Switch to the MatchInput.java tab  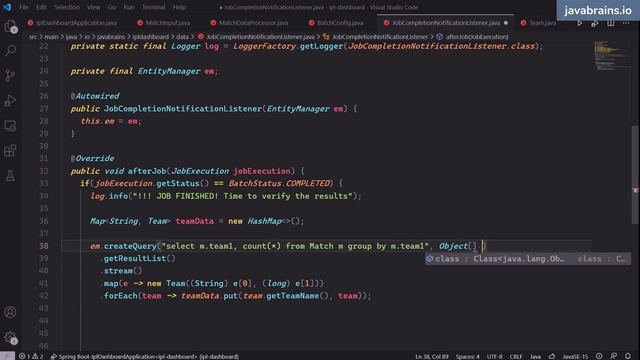(164, 23)
